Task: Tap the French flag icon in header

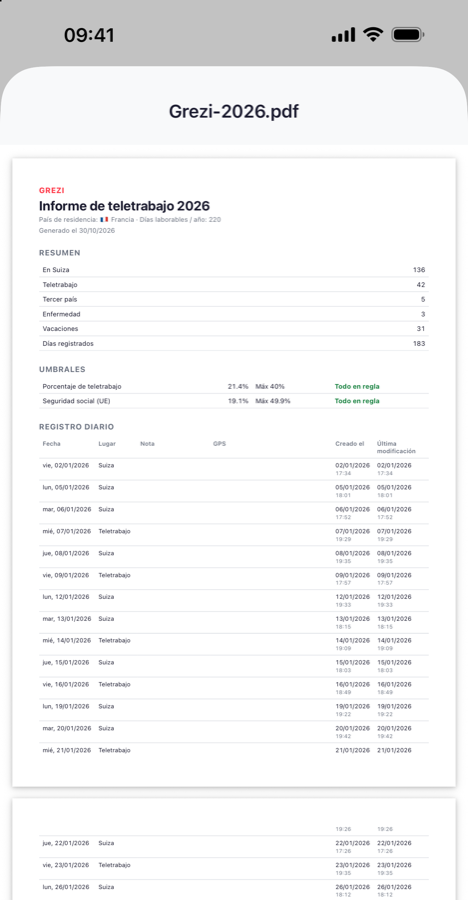Action: point(104,219)
